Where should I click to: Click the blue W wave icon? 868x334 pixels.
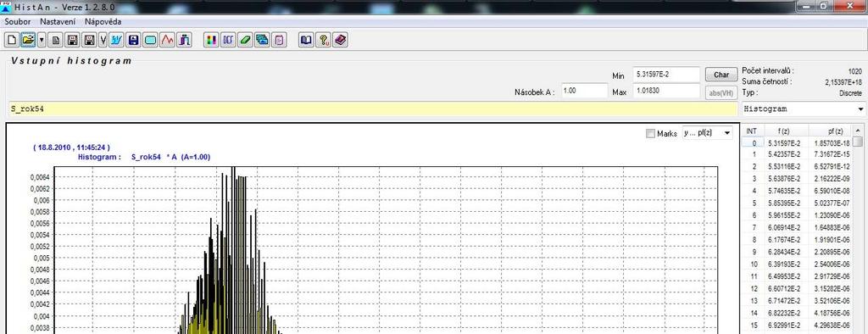116,40
